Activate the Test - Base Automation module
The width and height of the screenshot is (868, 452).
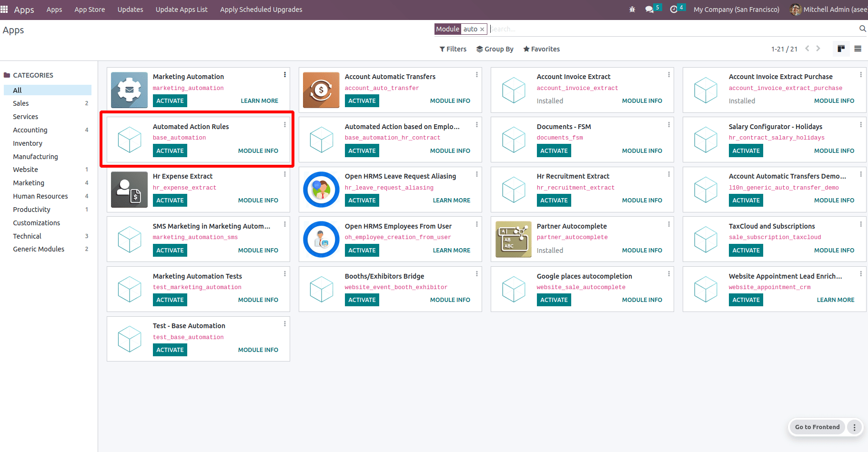click(170, 350)
